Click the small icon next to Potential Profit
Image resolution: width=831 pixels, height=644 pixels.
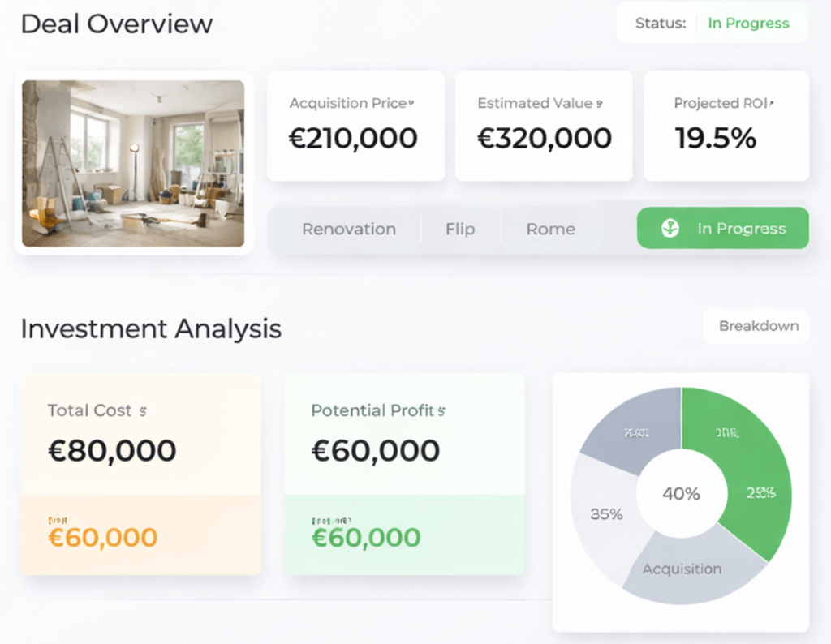point(441,411)
